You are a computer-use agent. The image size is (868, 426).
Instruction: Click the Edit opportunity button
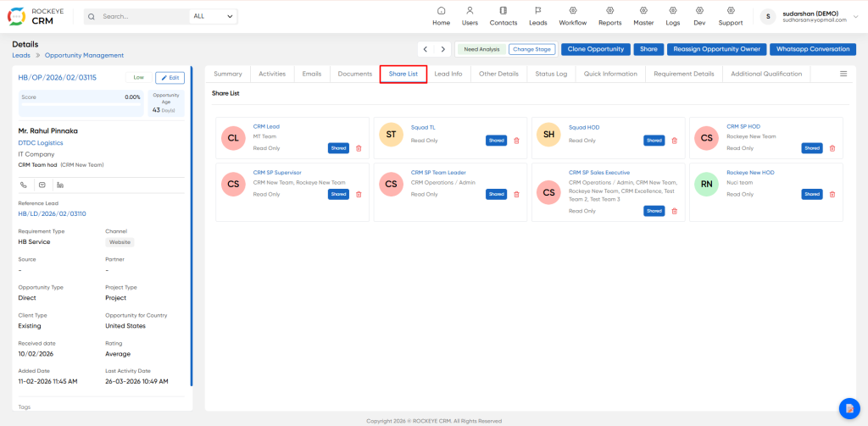pos(170,78)
